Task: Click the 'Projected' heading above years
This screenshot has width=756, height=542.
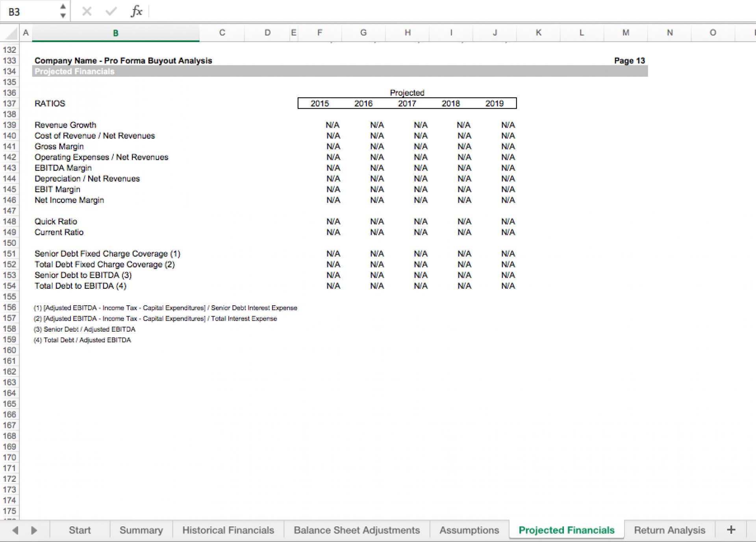Action: click(407, 93)
